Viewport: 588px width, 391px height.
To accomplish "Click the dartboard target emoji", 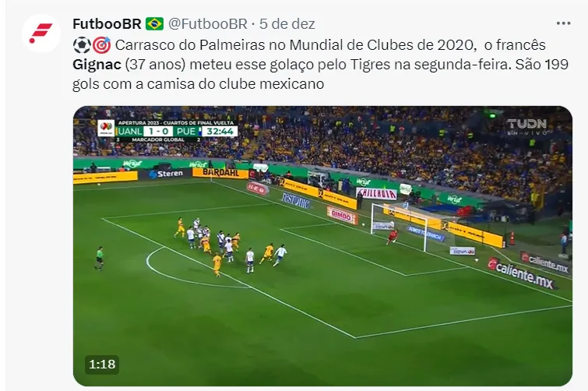I will pyautogui.click(x=101, y=45).
